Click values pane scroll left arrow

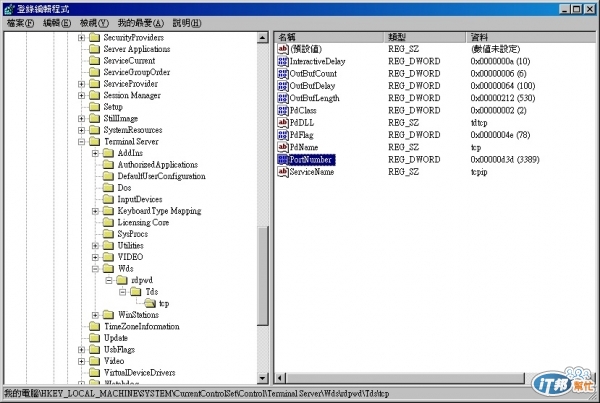pyautogui.click(x=280, y=378)
